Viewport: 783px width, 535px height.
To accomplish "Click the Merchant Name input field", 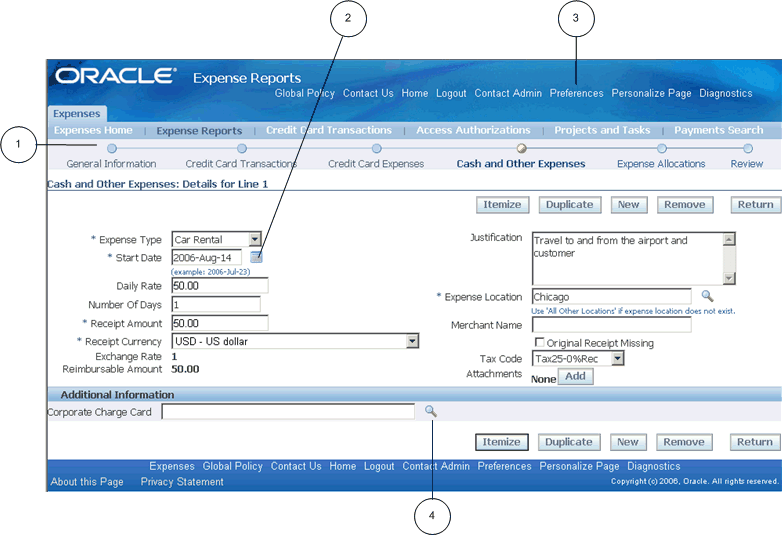I will (x=612, y=325).
